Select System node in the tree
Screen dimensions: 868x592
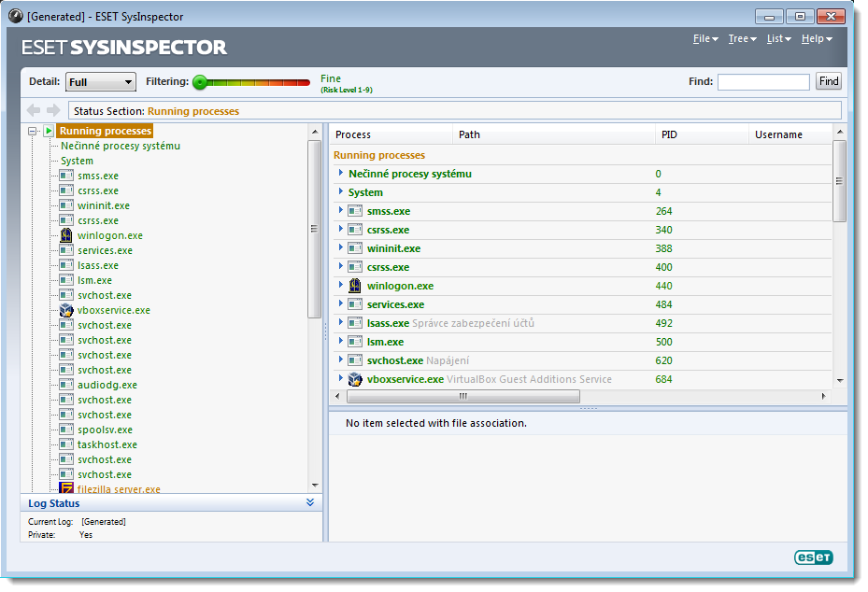tap(77, 161)
